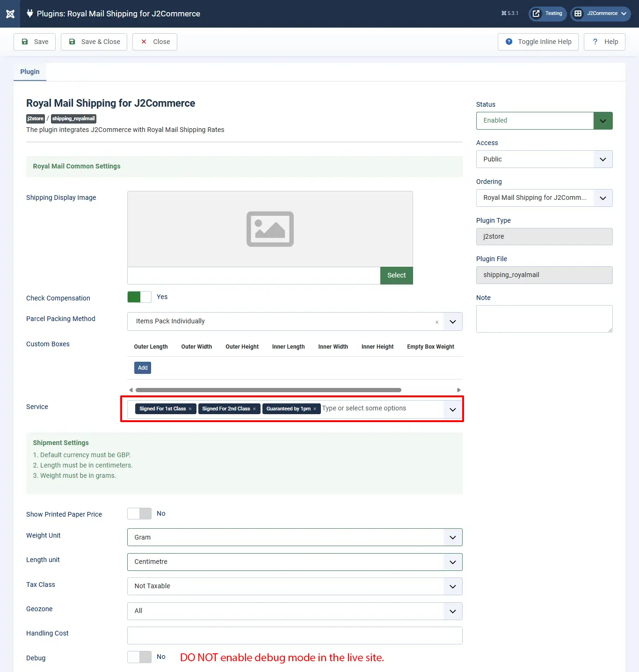The image size is (639, 672).
Task: Open the Weight Unit dropdown
Action: [295, 537]
